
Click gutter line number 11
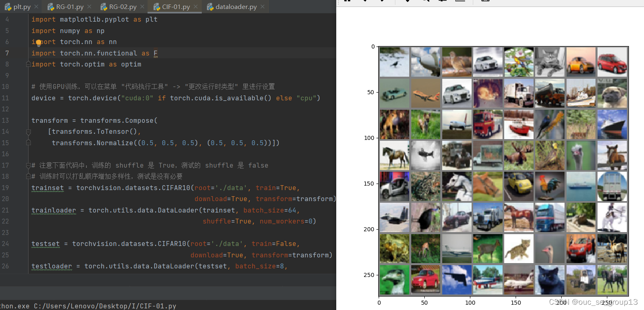pyautogui.click(x=5, y=98)
